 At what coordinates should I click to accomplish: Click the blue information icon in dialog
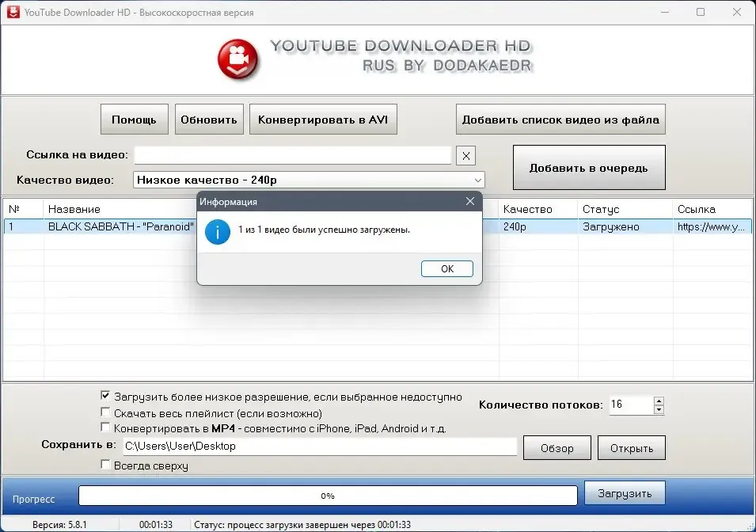pyautogui.click(x=218, y=231)
